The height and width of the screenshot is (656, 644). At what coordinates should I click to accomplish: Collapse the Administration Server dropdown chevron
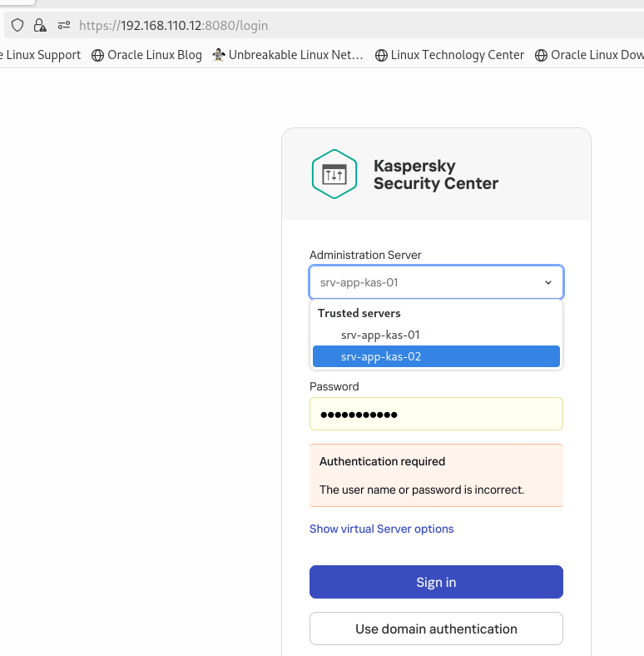(547, 282)
